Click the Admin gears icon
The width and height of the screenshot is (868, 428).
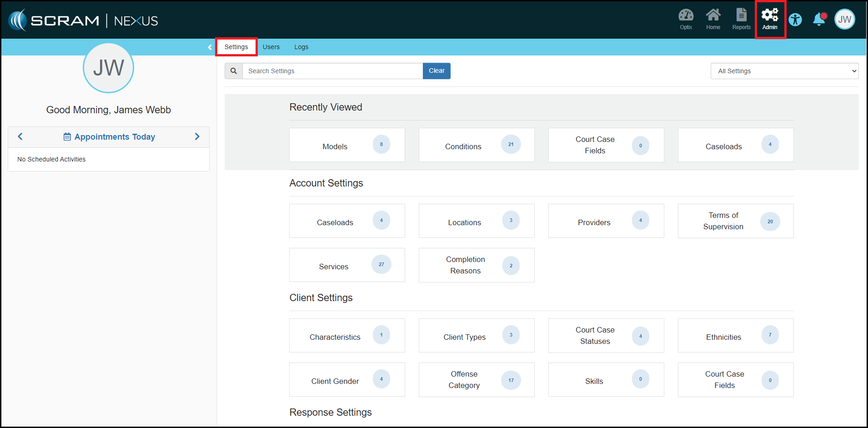770,19
